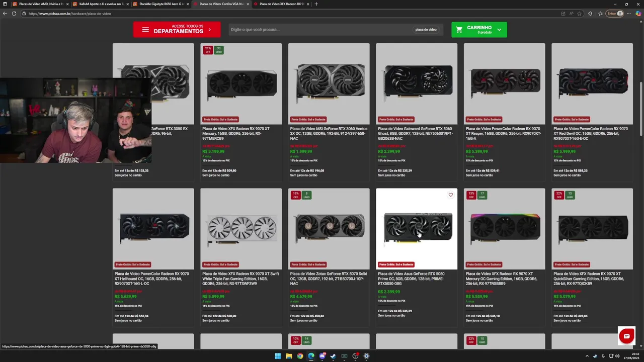Click the shopping cart icon
Screen dimensions: 644x362
click(x=459, y=30)
